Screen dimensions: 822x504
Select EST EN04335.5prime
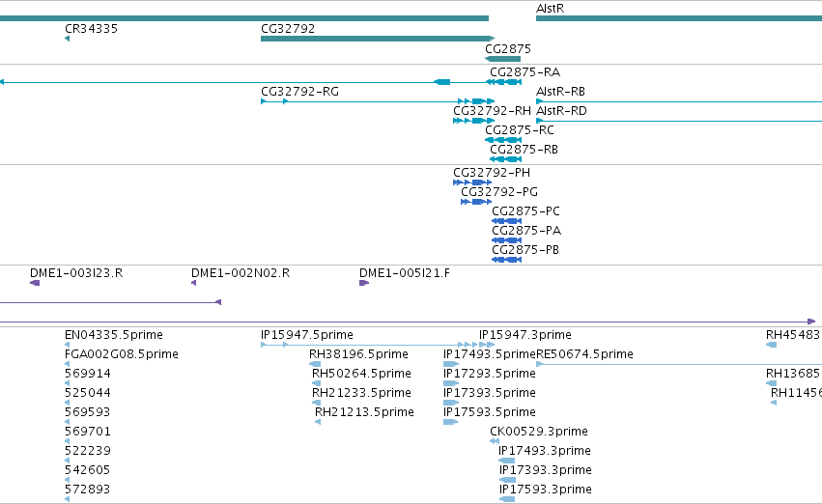(x=67, y=345)
